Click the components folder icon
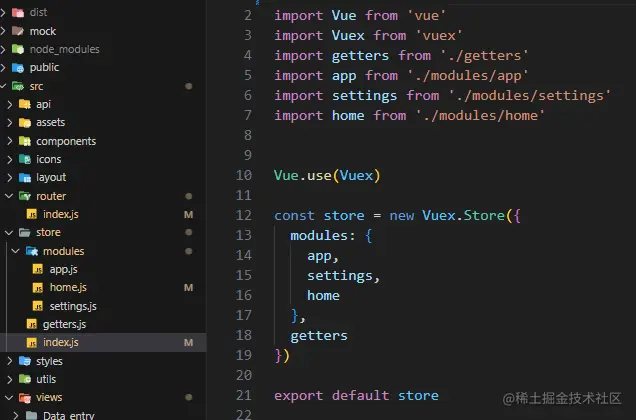Image resolution: width=636 pixels, height=420 pixels. click(25, 141)
